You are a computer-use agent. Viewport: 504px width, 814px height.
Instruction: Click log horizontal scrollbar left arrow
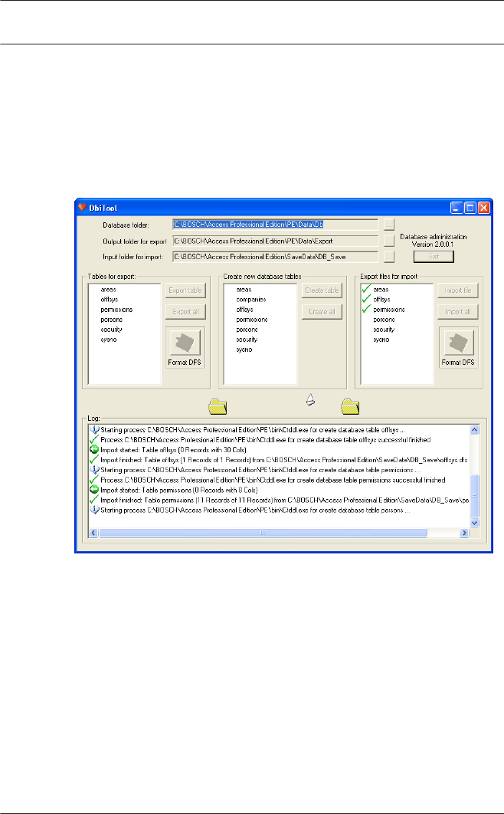(94, 533)
